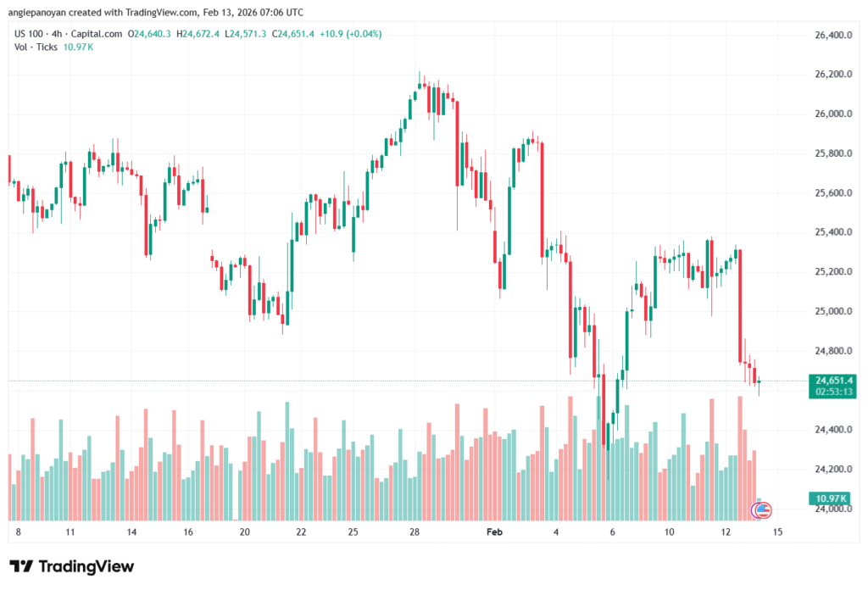Select the Vol · Ticks indicator legend
Screen dimensions: 868x590
click(x=36, y=47)
